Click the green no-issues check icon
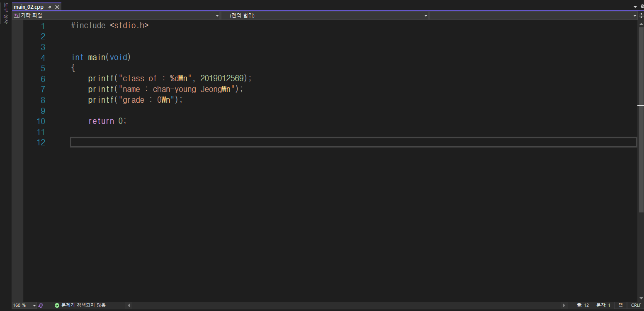 click(x=57, y=305)
